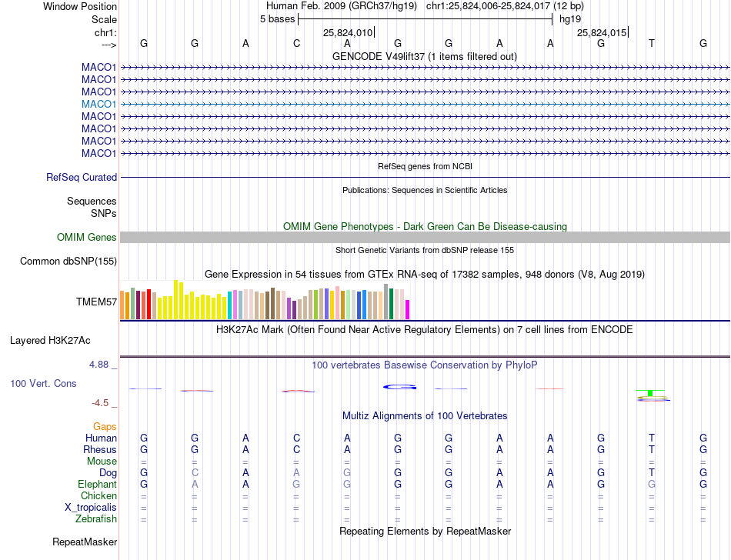The height and width of the screenshot is (560, 731).
Task: Select the RepeatMasker track label
Action: tap(85, 542)
